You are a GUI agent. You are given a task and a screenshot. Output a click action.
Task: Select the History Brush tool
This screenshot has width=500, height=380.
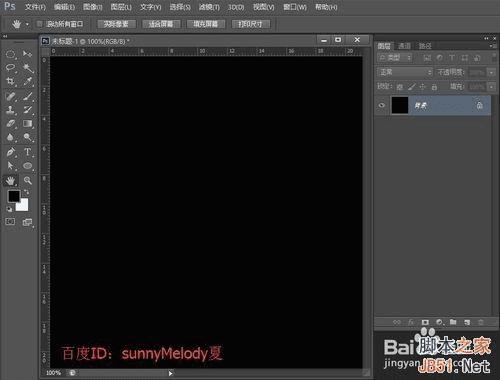(x=28, y=110)
